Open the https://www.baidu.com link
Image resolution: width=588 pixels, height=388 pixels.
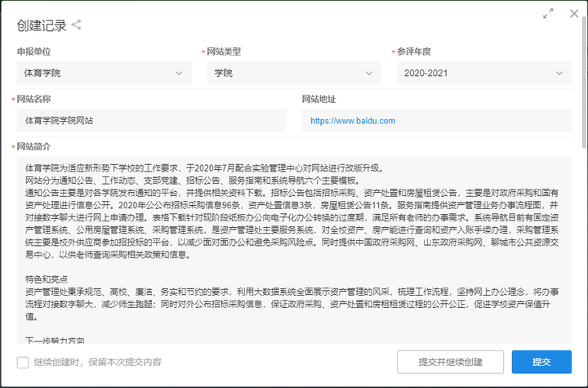coord(353,121)
